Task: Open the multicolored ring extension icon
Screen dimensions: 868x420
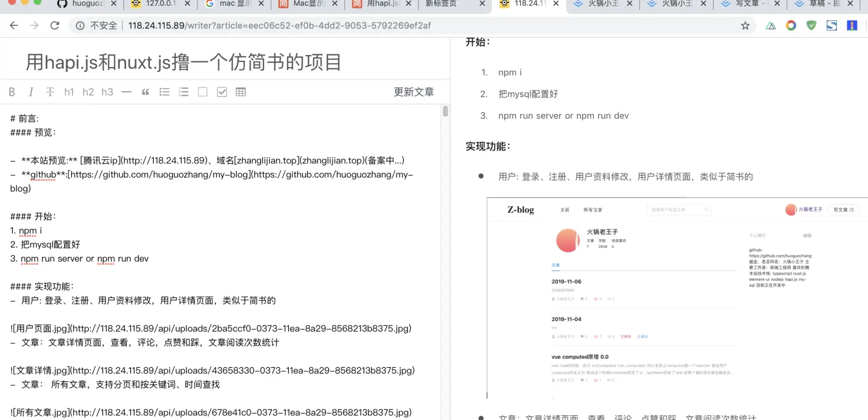Action: pyautogui.click(x=791, y=25)
